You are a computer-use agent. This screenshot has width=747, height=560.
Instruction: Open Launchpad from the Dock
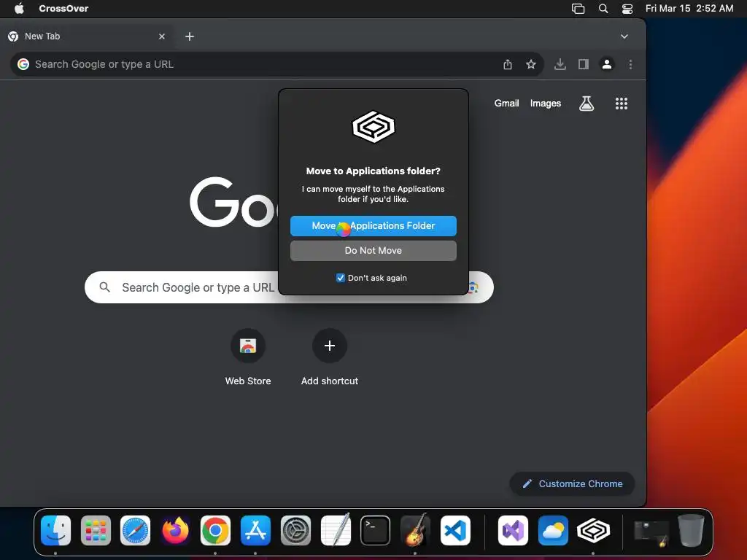96,531
